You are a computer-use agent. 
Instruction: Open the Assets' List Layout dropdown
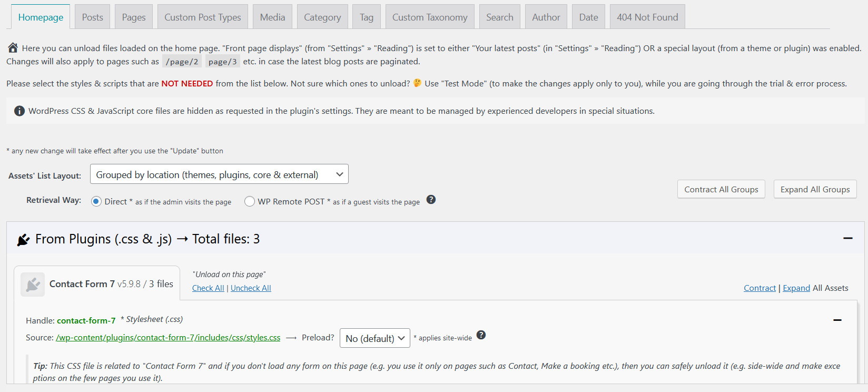(x=219, y=174)
